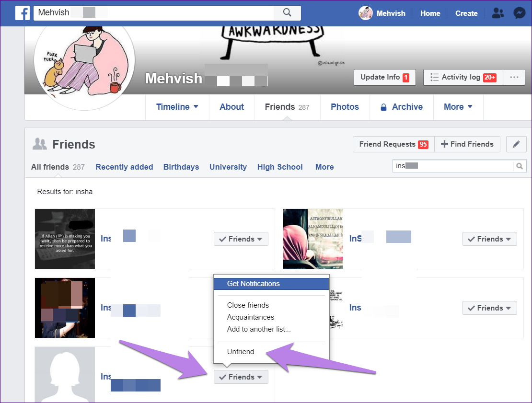Open Messenger from the top bar
Screen dimensions: 532x403
520,13
